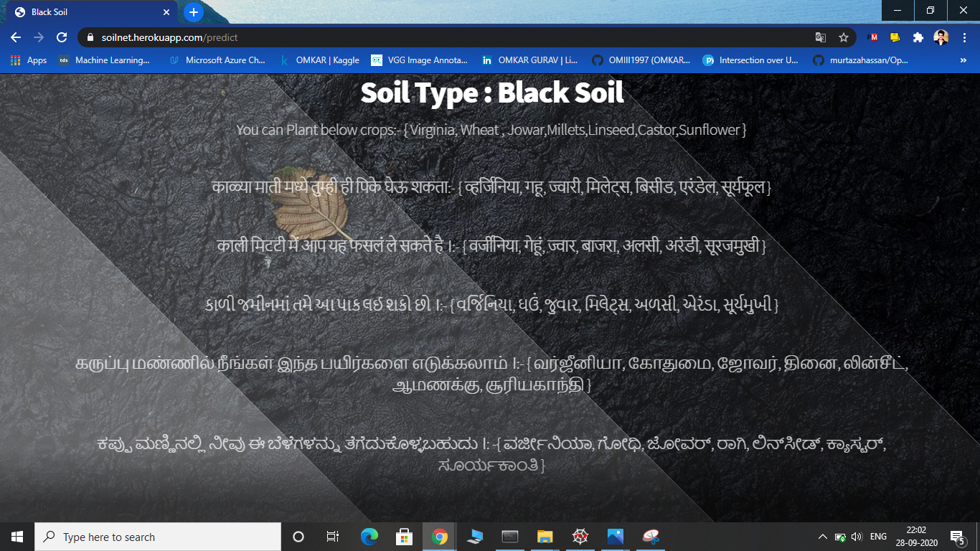This screenshot has width=980, height=551.
Task: Open the Machine Learning bookmark
Action: point(105,60)
